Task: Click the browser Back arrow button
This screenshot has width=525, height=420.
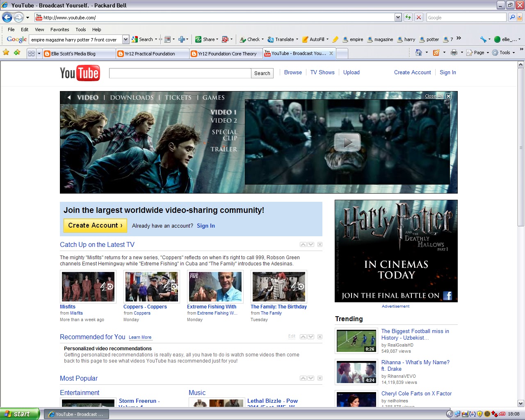Action: [7, 17]
